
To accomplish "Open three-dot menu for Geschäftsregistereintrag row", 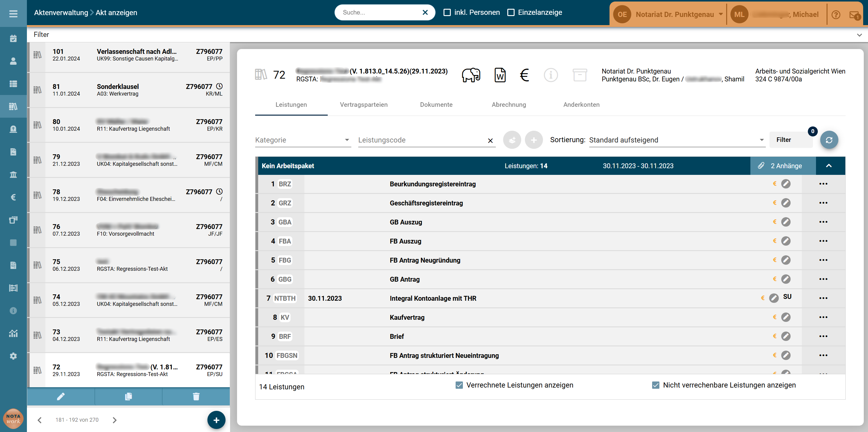I will 823,203.
